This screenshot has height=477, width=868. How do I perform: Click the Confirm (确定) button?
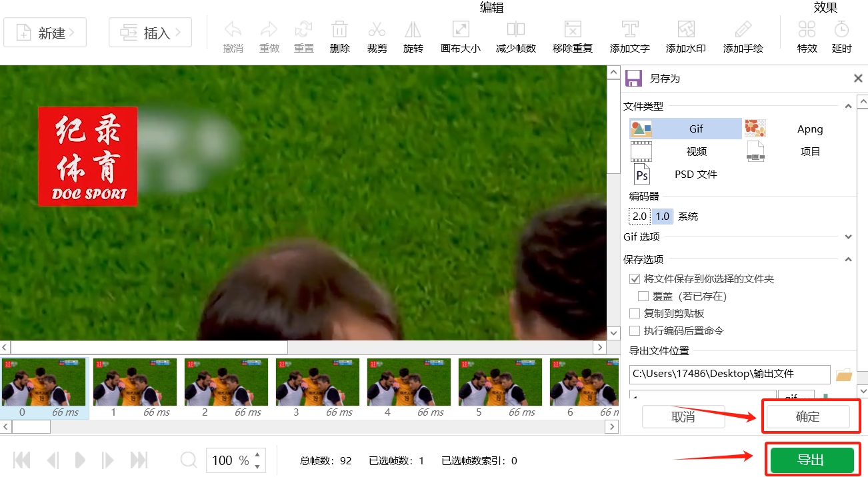click(x=808, y=417)
